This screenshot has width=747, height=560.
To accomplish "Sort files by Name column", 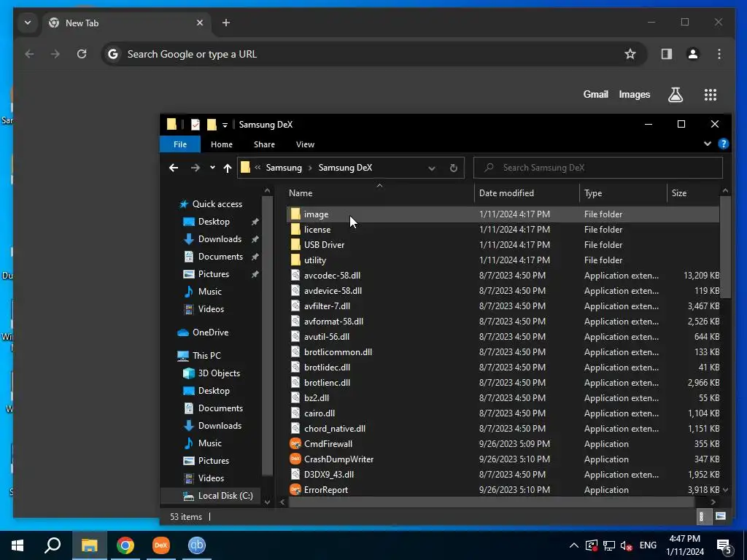I will coord(379,192).
